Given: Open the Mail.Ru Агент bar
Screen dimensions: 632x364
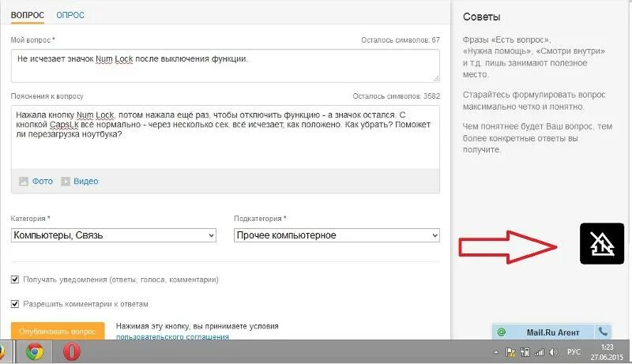Looking at the screenshot, I should pyautogui.click(x=552, y=332).
